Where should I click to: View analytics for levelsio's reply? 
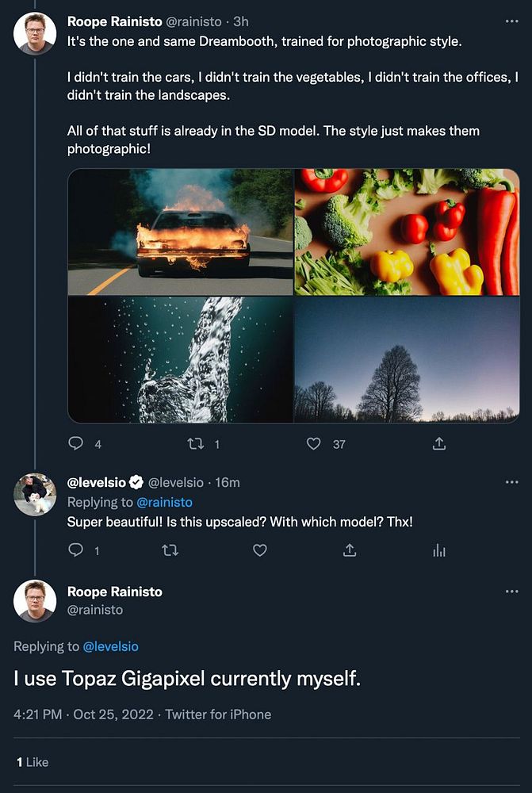pyautogui.click(x=439, y=550)
